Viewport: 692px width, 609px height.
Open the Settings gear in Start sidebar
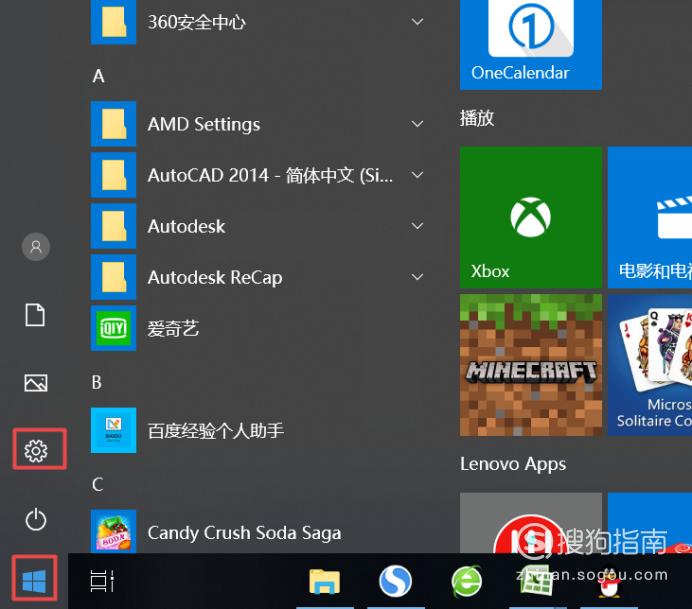click(36, 451)
